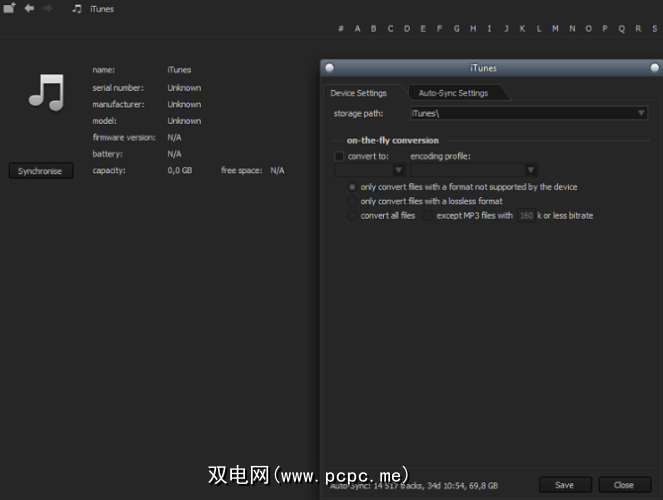Click the capacity value '0,0 GB'

180,170
